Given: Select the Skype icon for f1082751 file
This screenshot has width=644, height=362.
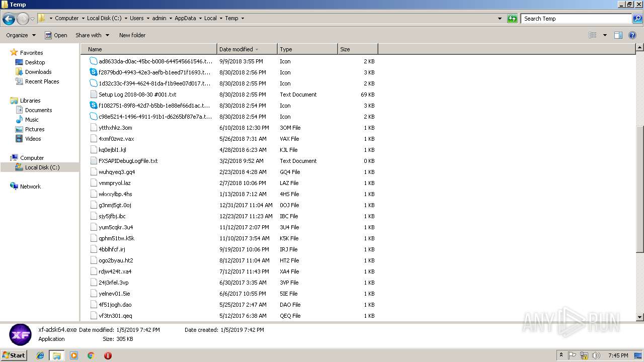Looking at the screenshot, I should click(x=93, y=106).
